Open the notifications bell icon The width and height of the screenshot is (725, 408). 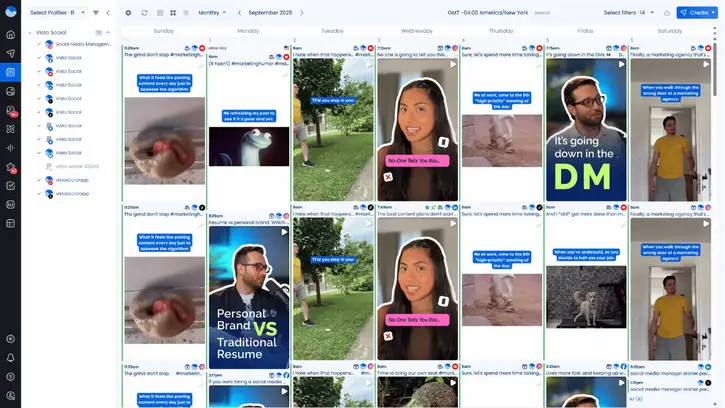point(10,358)
